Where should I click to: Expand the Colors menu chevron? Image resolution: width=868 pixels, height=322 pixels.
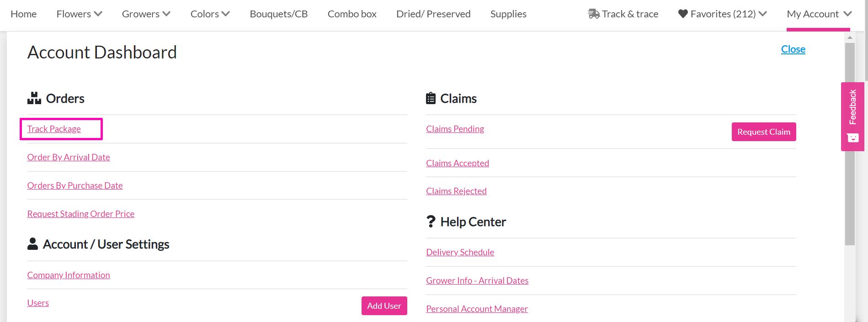226,13
